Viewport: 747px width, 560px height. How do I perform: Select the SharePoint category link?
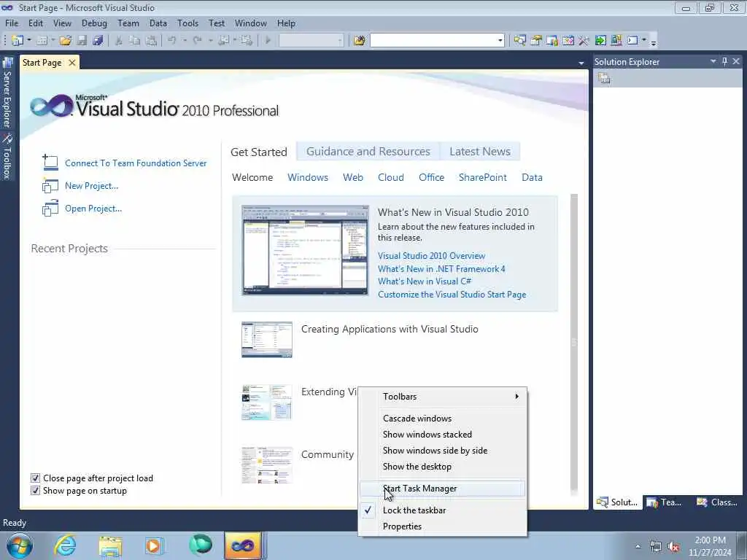(x=483, y=177)
